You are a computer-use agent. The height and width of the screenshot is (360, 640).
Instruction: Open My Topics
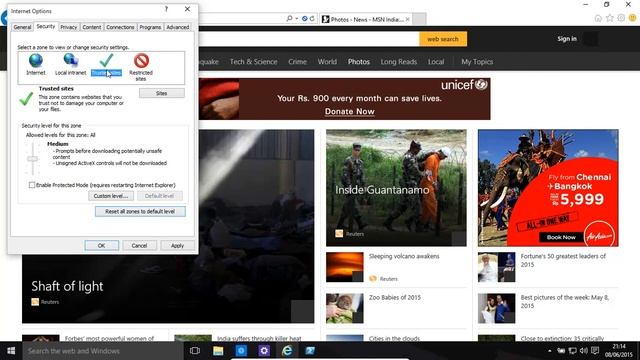477,62
